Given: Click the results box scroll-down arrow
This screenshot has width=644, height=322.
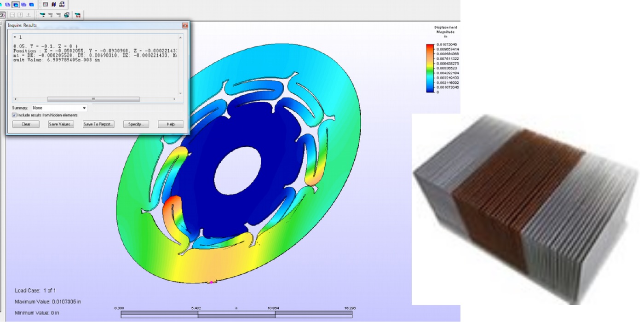Looking at the screenshot, I should click(x=180, y=93).
